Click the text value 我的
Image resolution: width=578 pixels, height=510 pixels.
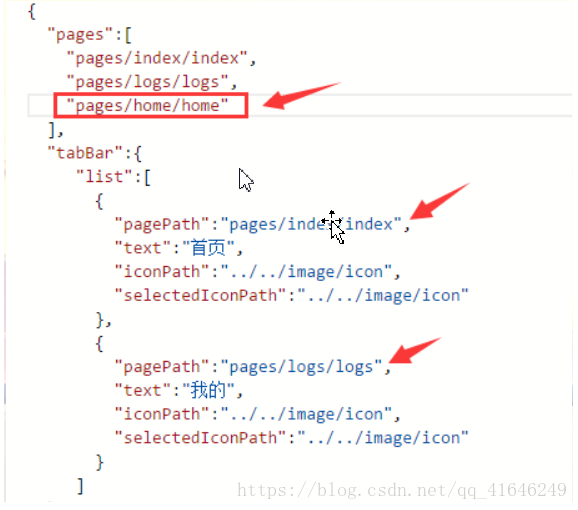(208, 390)
